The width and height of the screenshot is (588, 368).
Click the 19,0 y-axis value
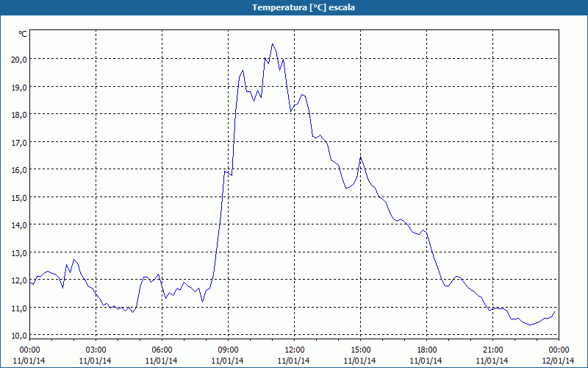click(x=20, y=87)
